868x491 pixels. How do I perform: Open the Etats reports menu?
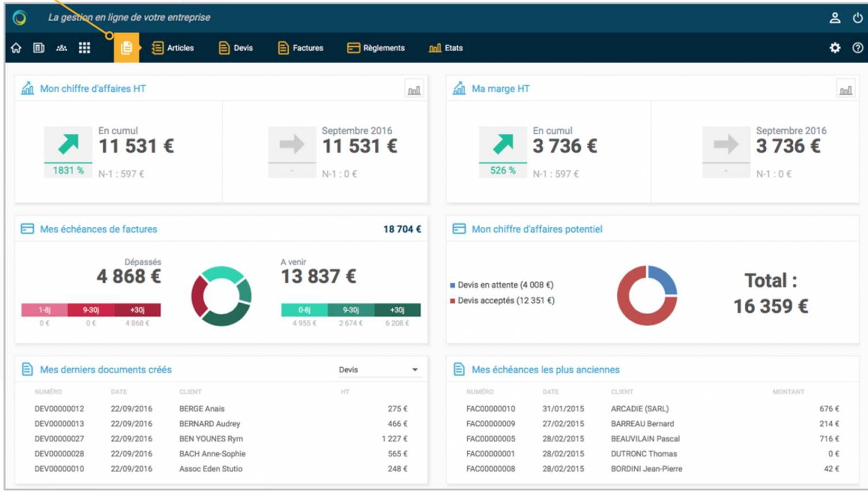446,48
